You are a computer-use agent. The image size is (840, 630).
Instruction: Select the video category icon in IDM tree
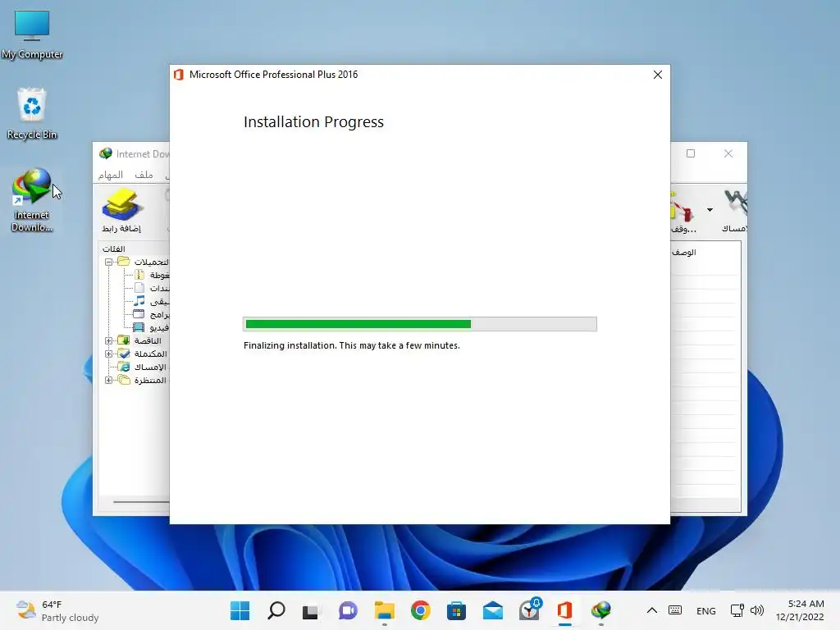(139, 327)
